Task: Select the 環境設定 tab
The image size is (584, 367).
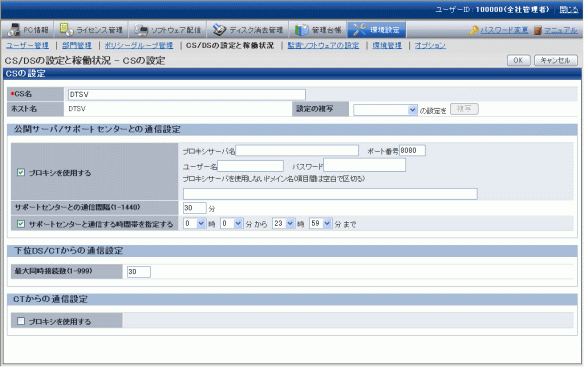Action: tap(377, 29)
